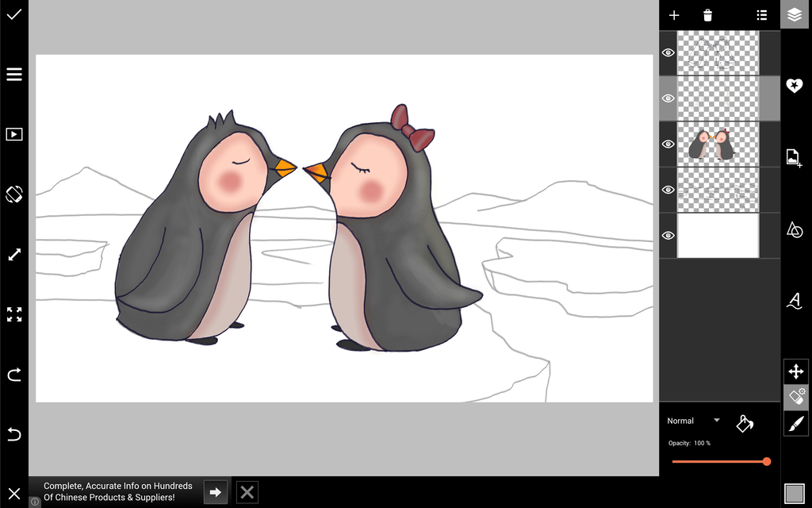812x508 pixels.
Task: Hide the white background layer
Action: (x=668, y=235)
